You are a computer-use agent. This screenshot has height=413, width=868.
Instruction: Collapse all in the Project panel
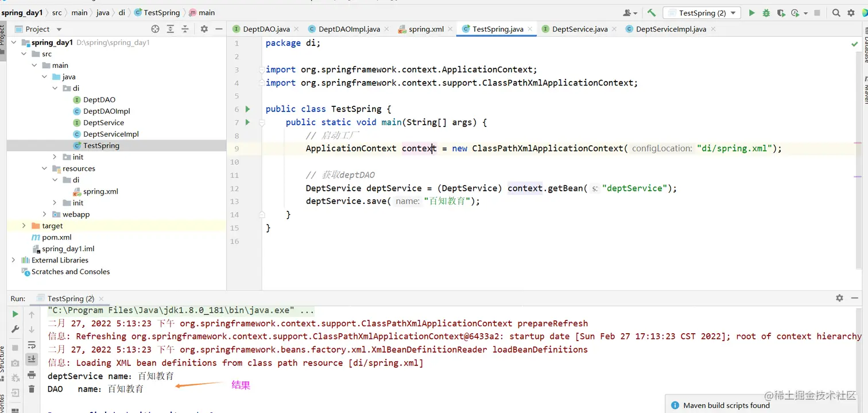tap(185, 29)
